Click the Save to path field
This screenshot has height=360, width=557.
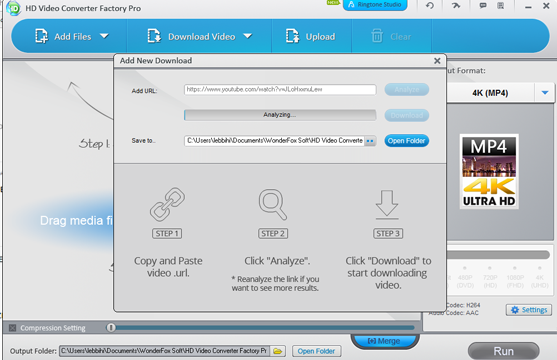coord(274,141)
